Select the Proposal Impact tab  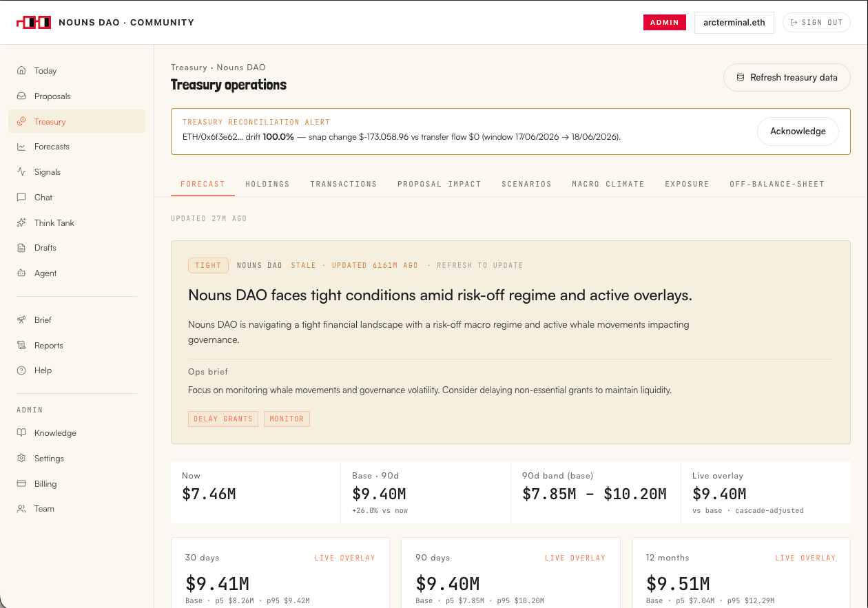tap(440, 184)
